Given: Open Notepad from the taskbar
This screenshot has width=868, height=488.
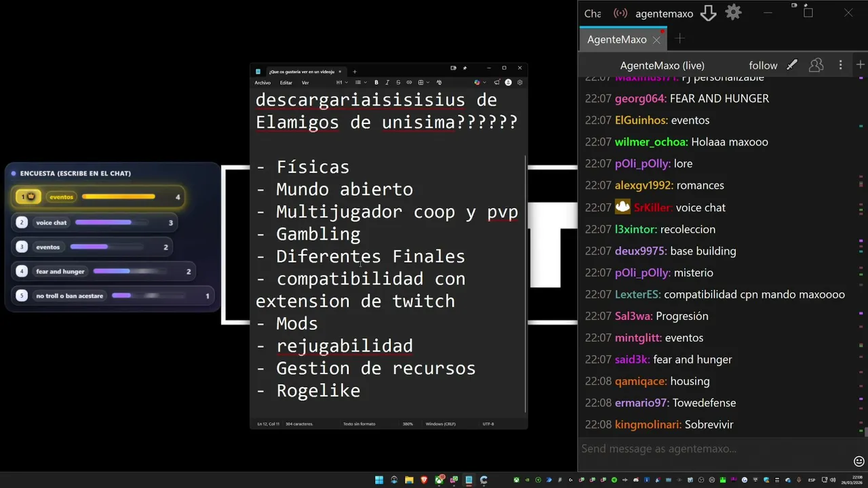Looking at the screenshot, I should coord(469,480).
